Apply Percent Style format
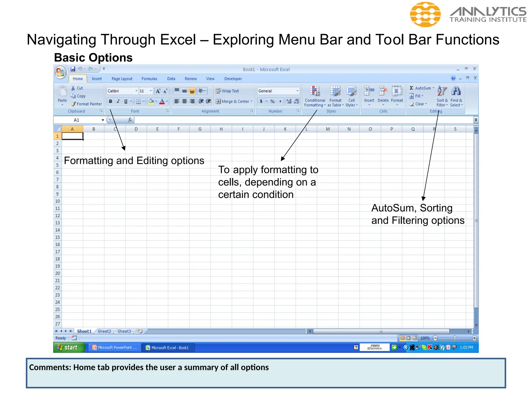This screenshot has width=532, height=399. pos(272,101)
